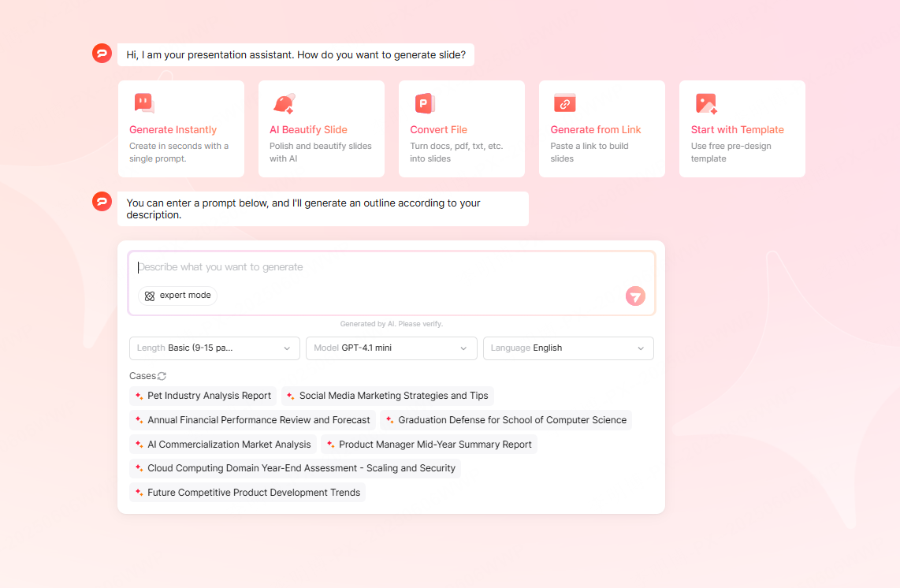The image size is (900, 588).
Task: Click the presentation assistant avatar icon
Action: (102, 53)
